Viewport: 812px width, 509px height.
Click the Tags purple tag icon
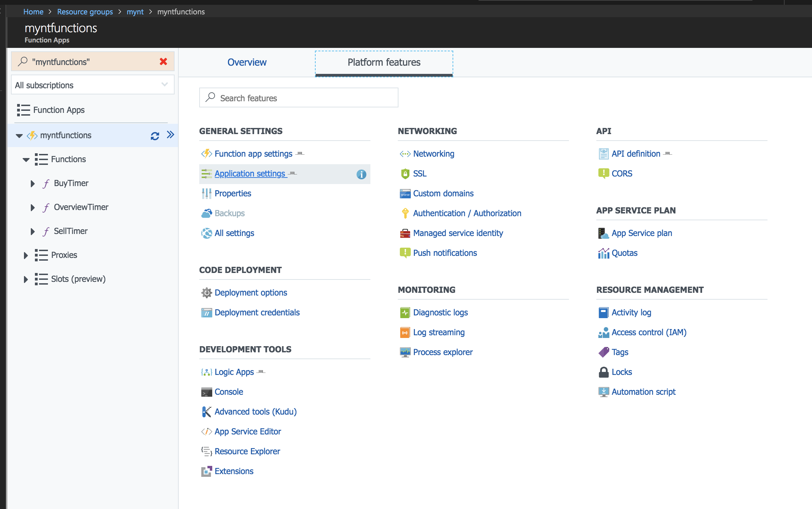click(603, 352)
